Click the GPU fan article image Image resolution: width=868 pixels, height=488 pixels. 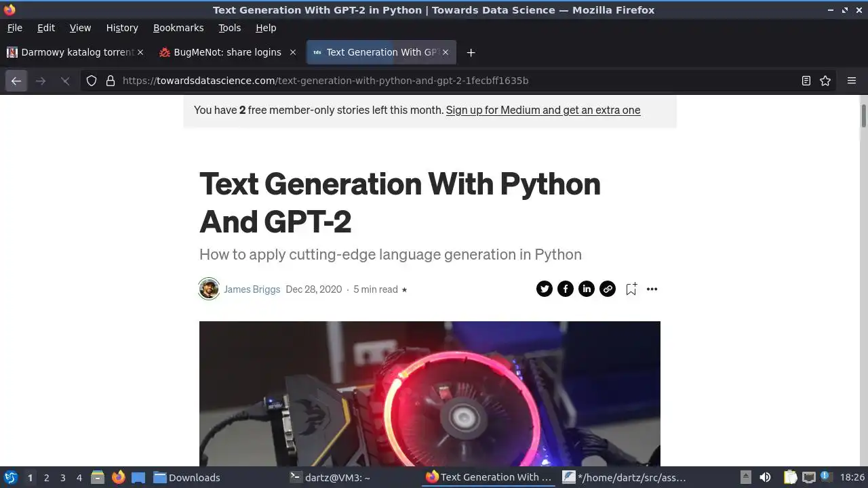coord(429,393)
